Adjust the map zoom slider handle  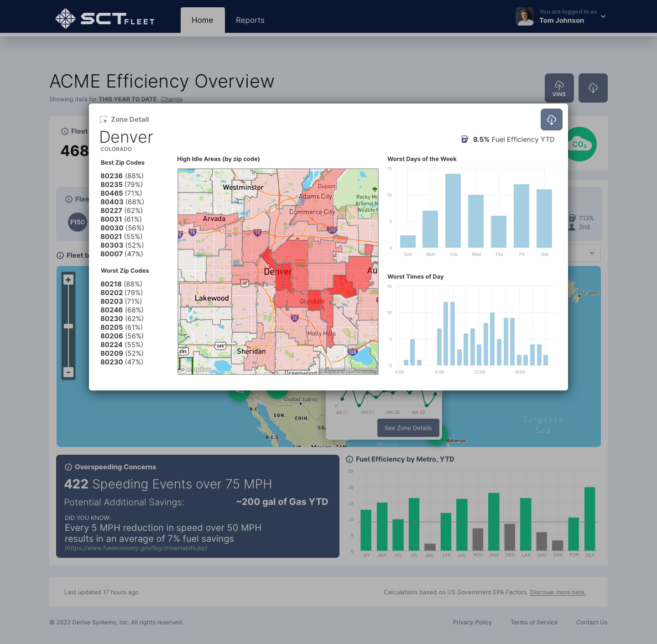68,326
